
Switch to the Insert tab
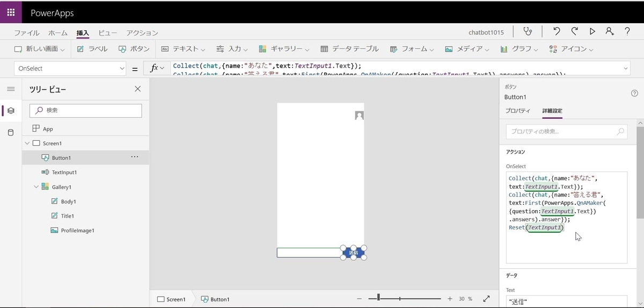point(83,33)
